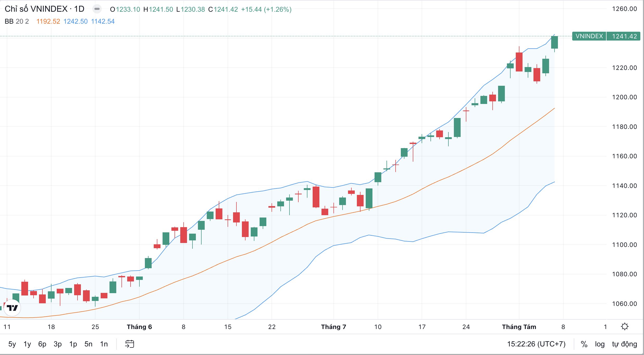Viewport: 644px width, 355px height.
Task: Select the 5y time range
Action: pos(12,344)
